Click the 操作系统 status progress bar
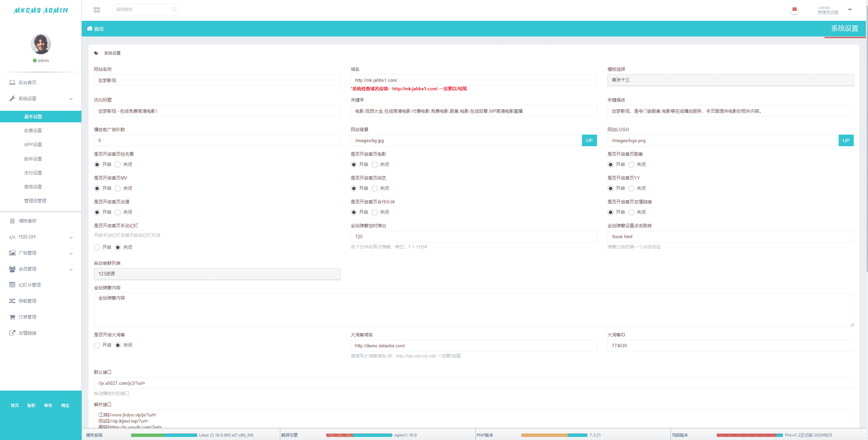The height and width of the screenshot is (440, 868). 164,435
